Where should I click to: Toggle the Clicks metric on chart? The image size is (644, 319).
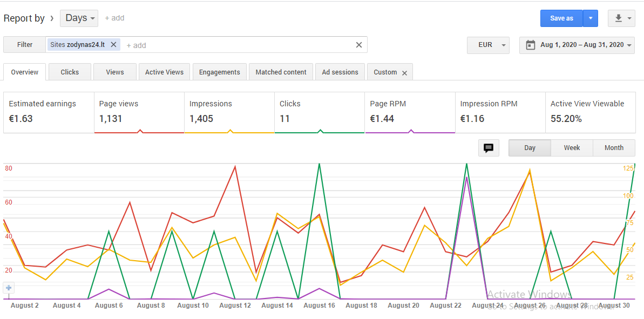320,112
